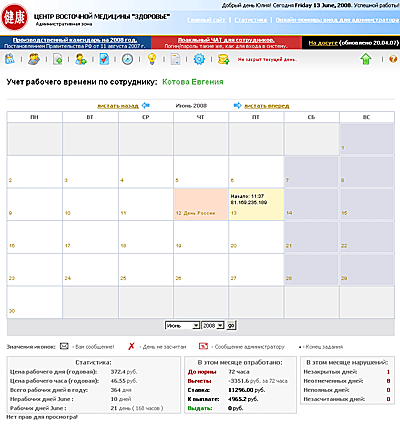Click the '372.4 руб.' workday price value
This screenshot has width=400, height=425.
[124, 372]
